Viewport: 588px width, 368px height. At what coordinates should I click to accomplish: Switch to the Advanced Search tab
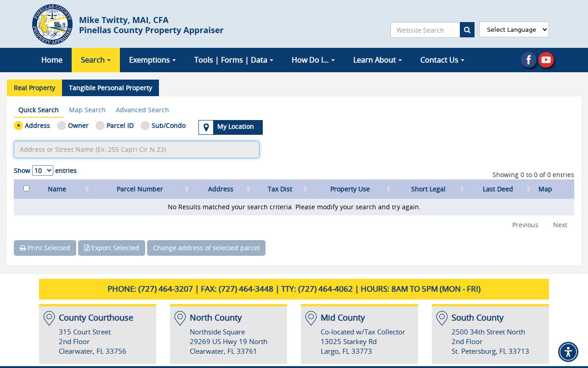142,110
